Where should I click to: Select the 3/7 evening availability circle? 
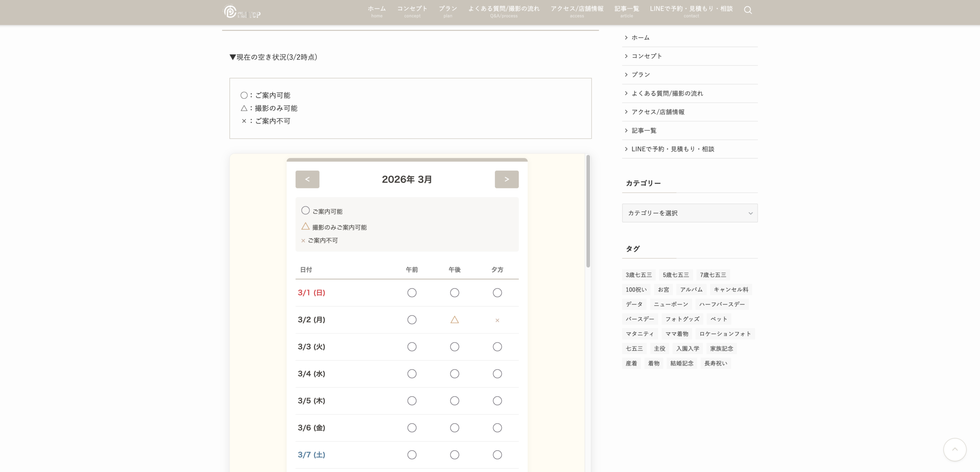click(x=497, y=455)
